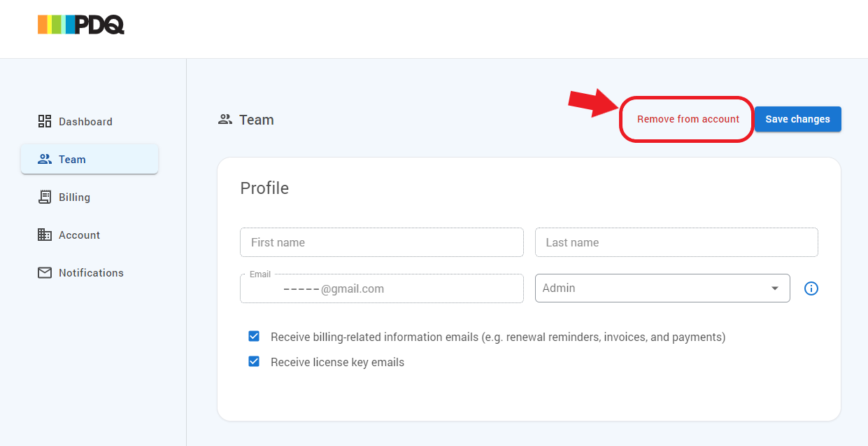Focus the Last name input field
The image size is (868, 446).
[x=676, y=242]
